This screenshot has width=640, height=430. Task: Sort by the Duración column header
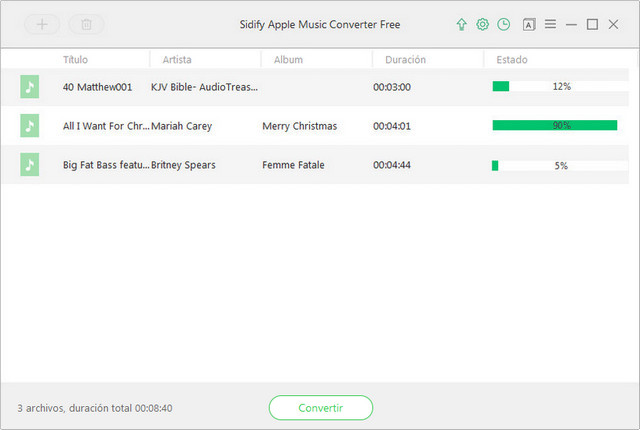[x=405, y=60]
